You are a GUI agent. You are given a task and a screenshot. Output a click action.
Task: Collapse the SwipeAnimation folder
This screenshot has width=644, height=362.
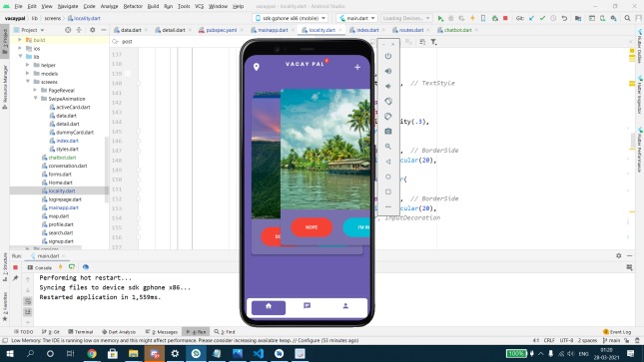[x=35, y=99]
